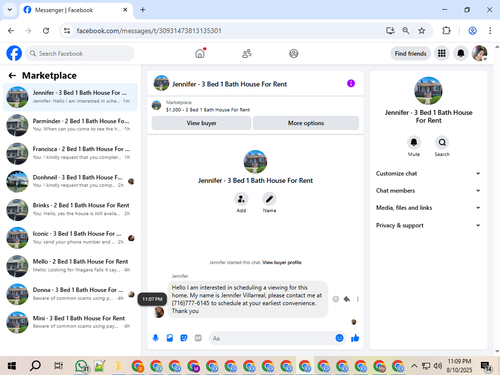The height and width of the screenshot is (375, 500).
Task: Open a new browser tab
Action: pos(143,10)
